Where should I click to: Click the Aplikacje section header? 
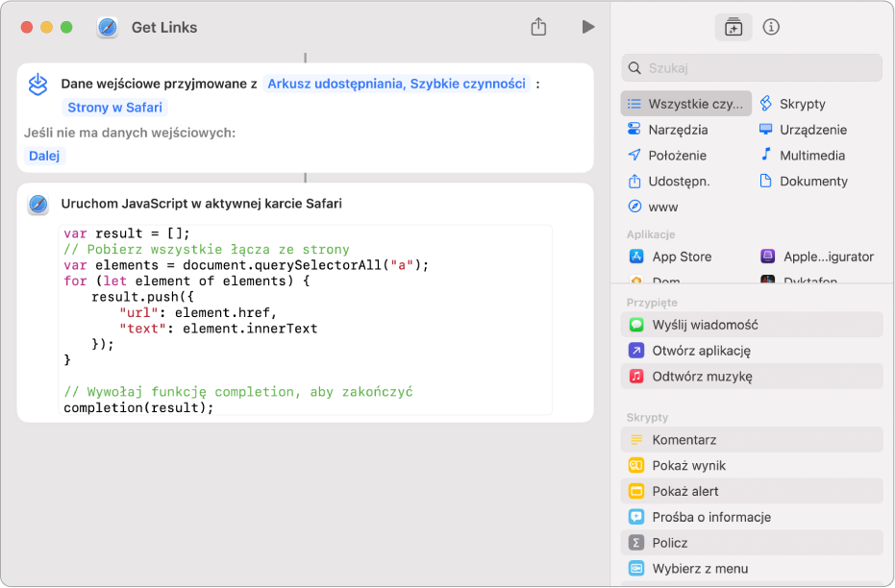pyautogui.click(x=651, y=234)
